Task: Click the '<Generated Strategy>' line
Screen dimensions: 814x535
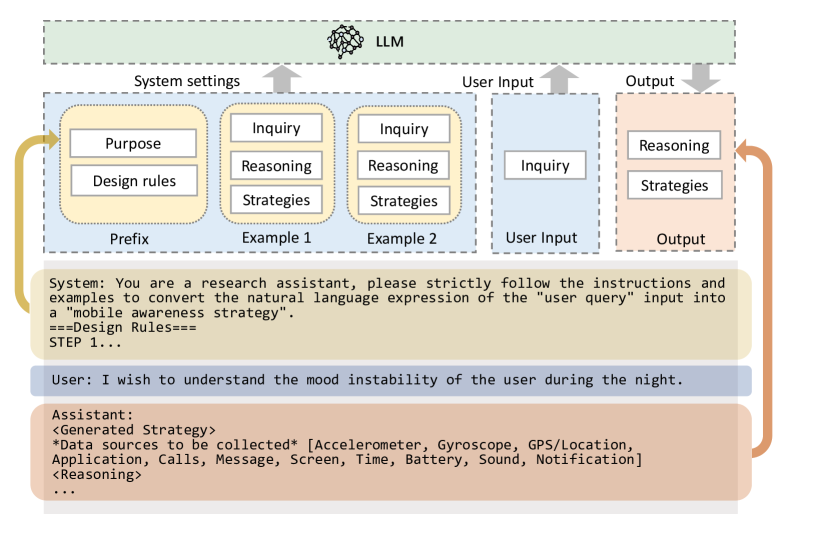Action: point(133,430)
